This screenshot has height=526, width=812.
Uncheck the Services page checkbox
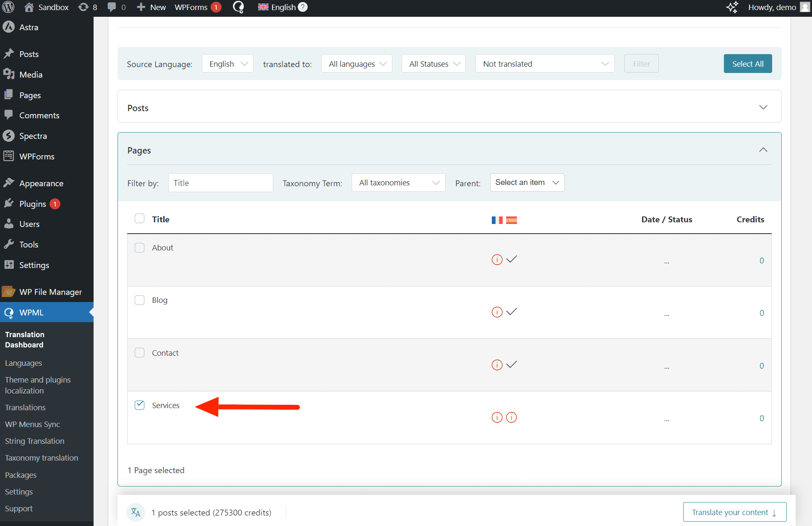click(x=140, y=405)
